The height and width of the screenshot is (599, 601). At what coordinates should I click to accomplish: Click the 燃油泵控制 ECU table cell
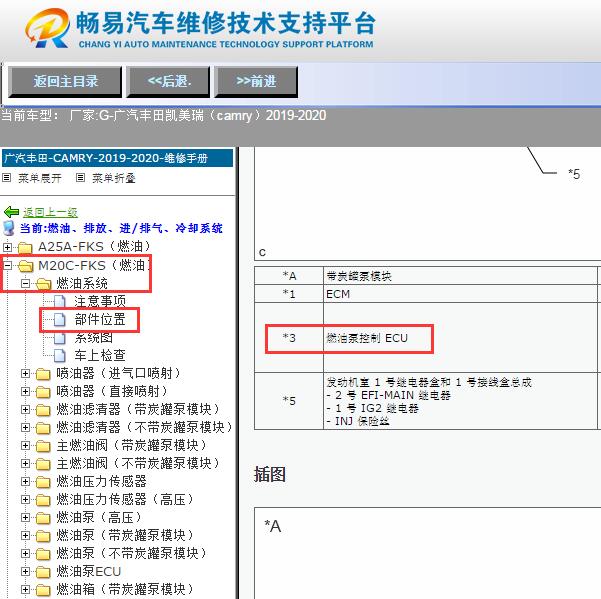pyautogui.click(x=460, y=337)
